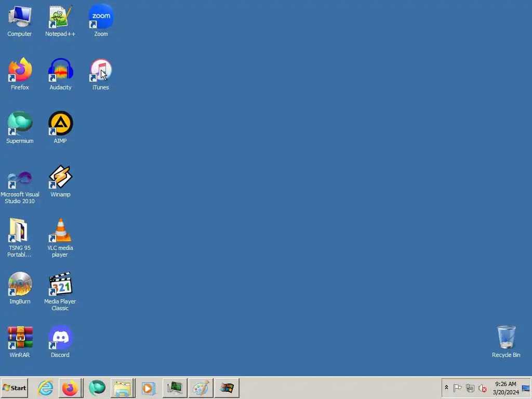Select the ImgBurn desktop shortcut

pyautogui.click(x=20, y=288)
